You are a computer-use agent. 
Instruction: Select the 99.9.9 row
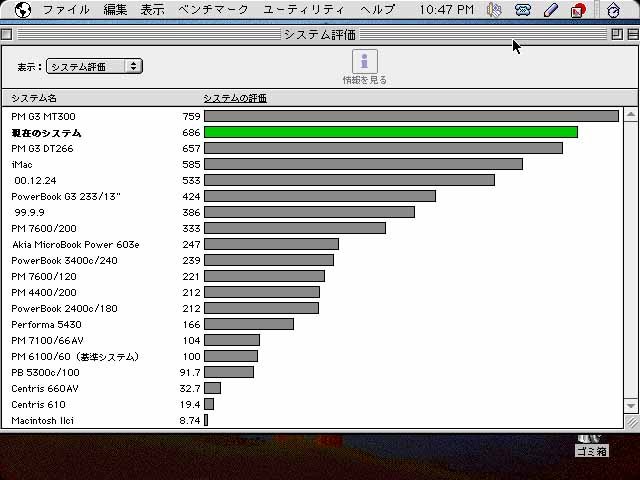[312, 212]
